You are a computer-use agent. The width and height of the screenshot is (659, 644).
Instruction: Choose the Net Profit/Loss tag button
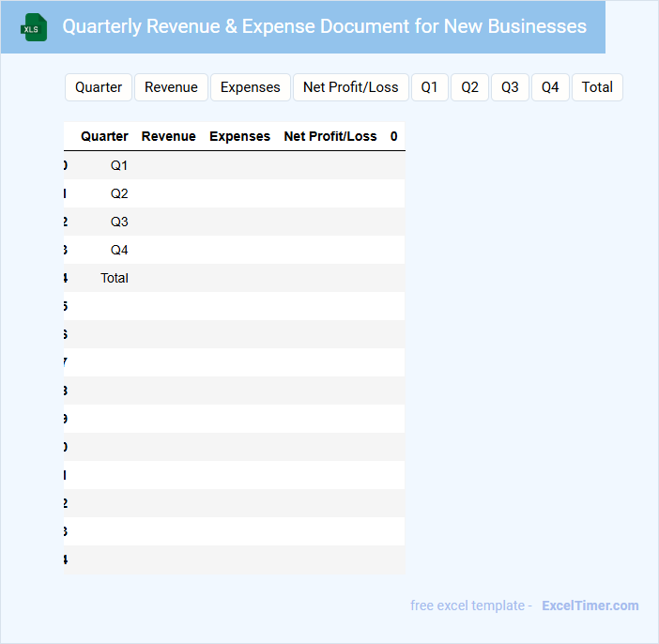click(350, 87)
